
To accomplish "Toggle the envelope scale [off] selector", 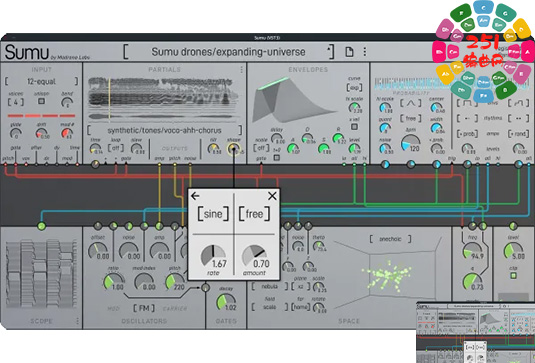I will click(261, 148).
